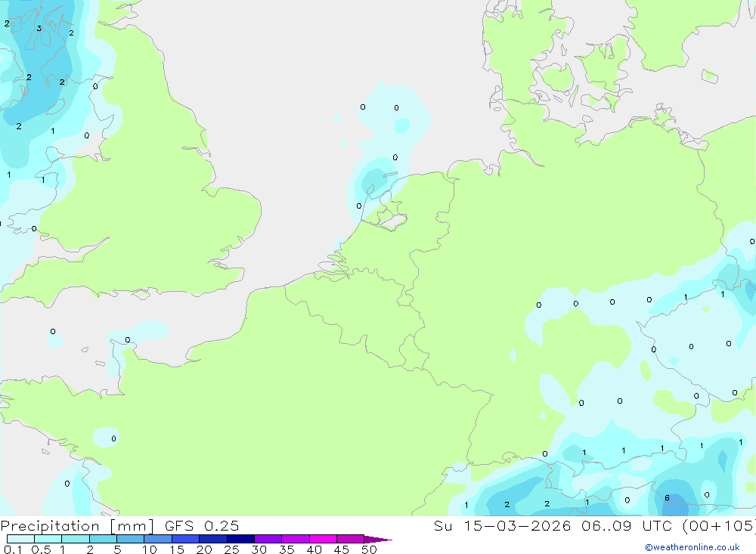Screen dimensions: 756x554
Task: Click the '6' precipitation value on map
Action: pos(667,498)
